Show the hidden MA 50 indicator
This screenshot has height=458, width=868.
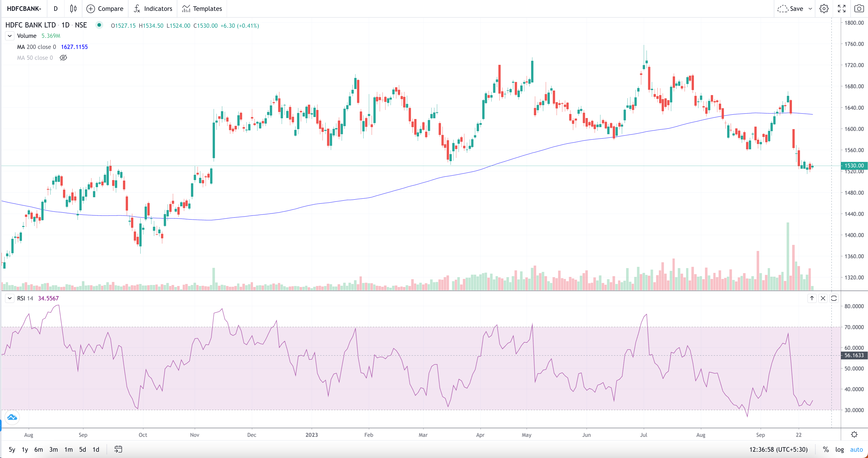point(63,58)
